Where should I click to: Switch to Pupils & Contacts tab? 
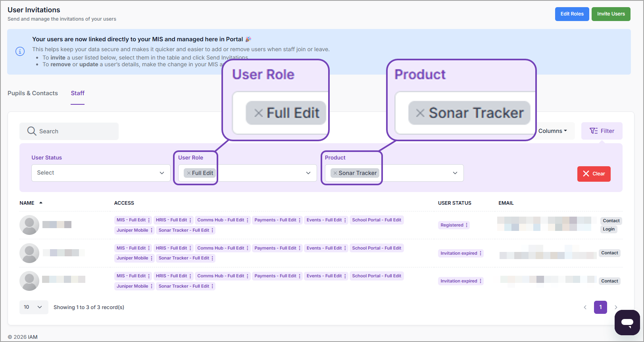pos(33,93)
